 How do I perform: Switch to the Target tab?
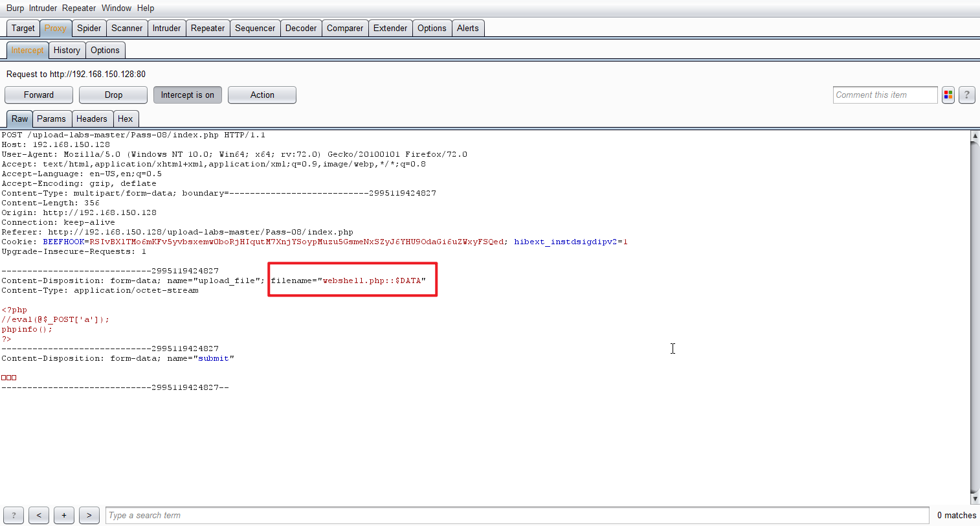click(23, 28)
